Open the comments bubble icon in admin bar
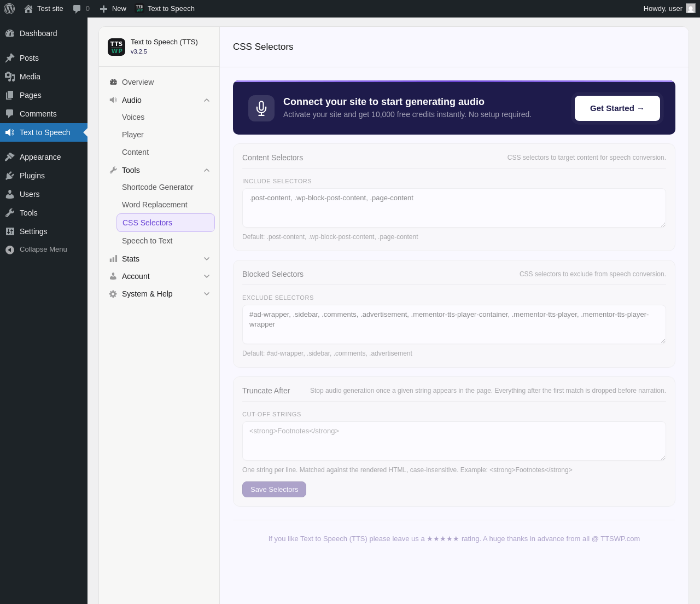Image resolution: width=700 pixels, height=604 pixels. click(77, 9)
